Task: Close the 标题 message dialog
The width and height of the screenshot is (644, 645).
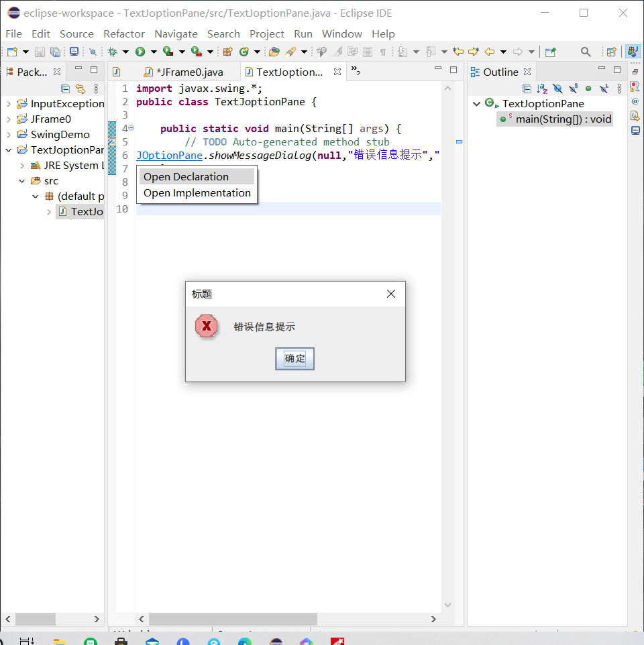Action: pyautogui.click(x=391, y=294)
